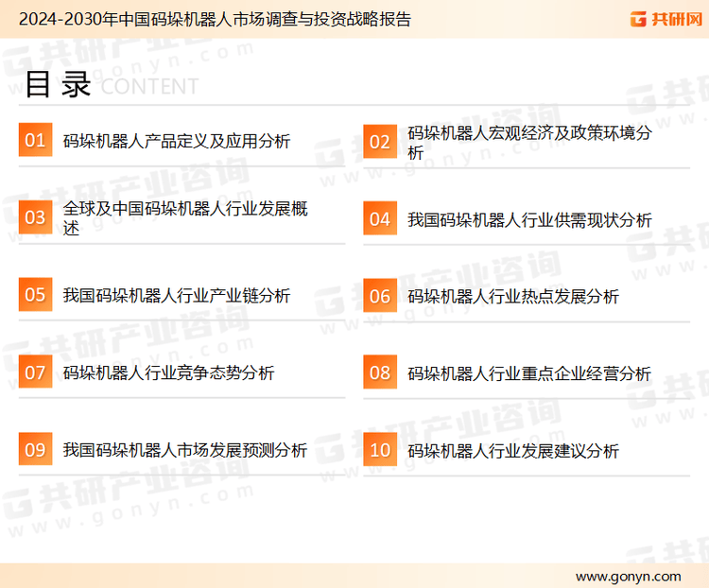Click the 05 orange number box

click(x=35, y=295)
